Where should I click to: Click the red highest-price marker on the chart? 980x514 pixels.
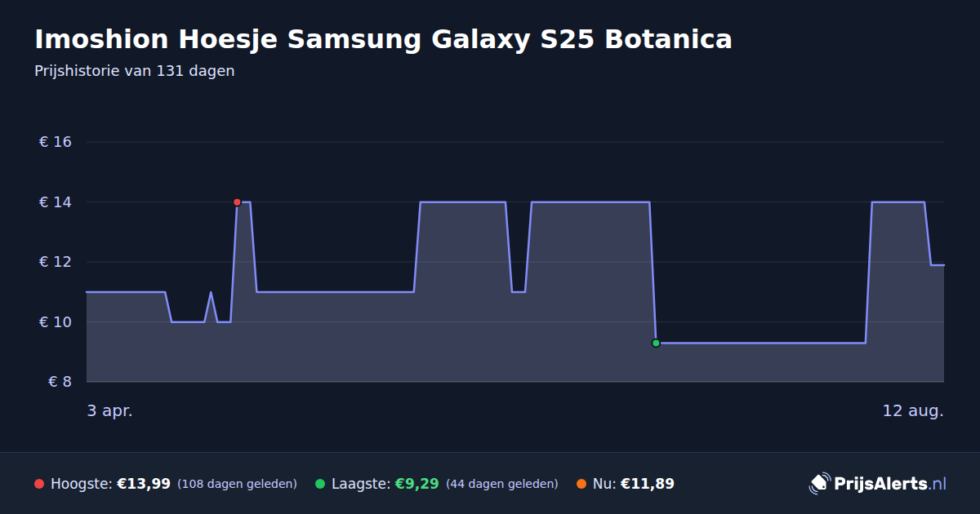pyautogui.click(x=237, y=202)
